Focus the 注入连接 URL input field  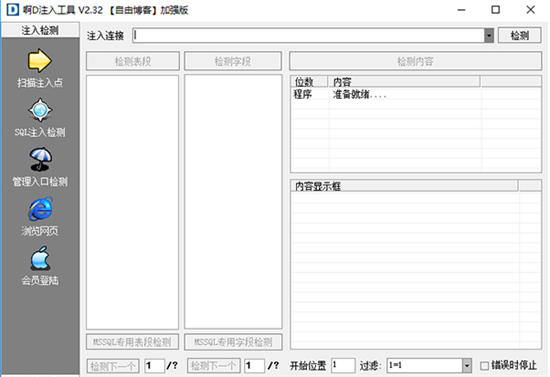(308, 35)
